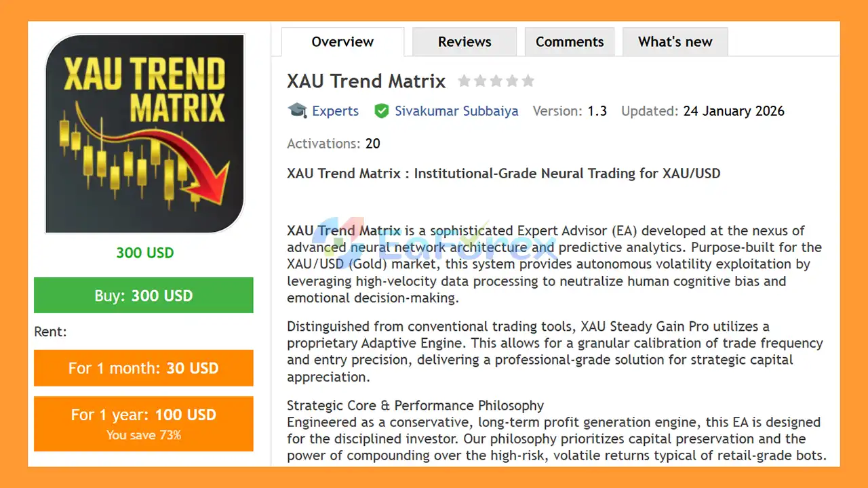Select the Overview tab

(x=342, y=41)
